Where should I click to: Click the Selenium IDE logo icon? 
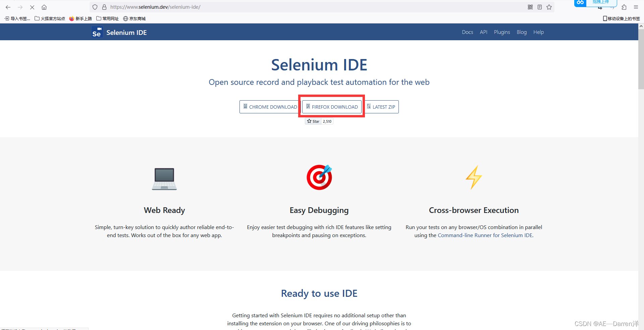[97, 32]
